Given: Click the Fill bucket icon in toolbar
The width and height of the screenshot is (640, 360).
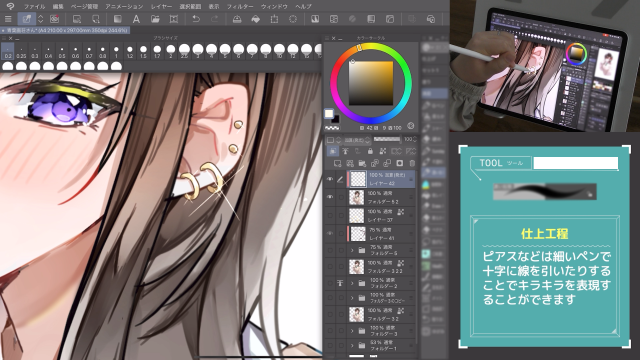Looking at the screenshot, I should coord(256,19).
